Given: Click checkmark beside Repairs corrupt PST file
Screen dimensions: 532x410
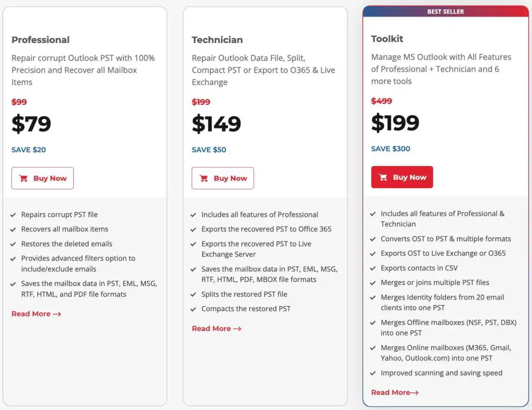Looking at the screenshot, I should [13, 215].
